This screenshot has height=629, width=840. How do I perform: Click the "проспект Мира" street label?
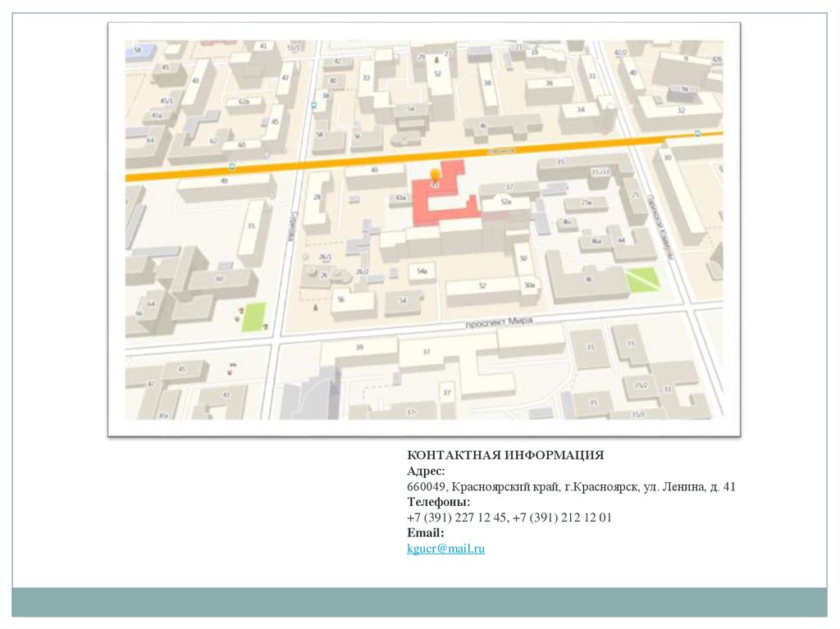[499, 322]
